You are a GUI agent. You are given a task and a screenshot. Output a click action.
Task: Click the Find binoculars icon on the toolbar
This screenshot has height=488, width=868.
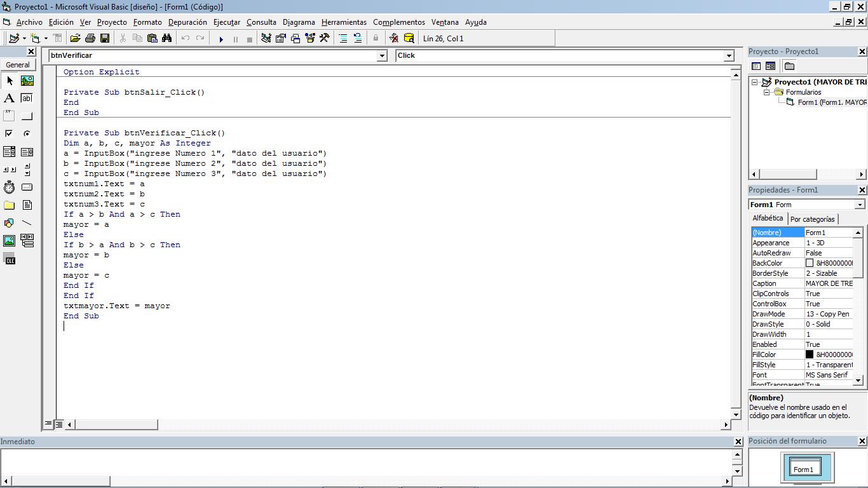[168, 38]
